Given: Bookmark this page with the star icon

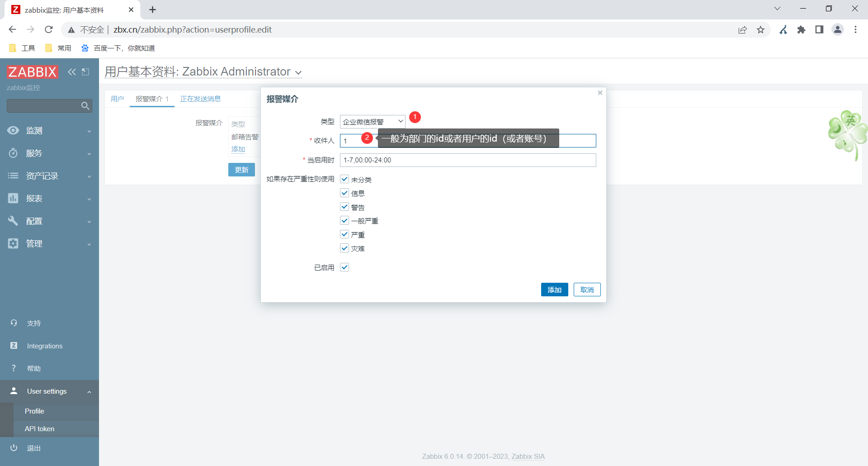Looking at the screenshot, I should [761, 29].
